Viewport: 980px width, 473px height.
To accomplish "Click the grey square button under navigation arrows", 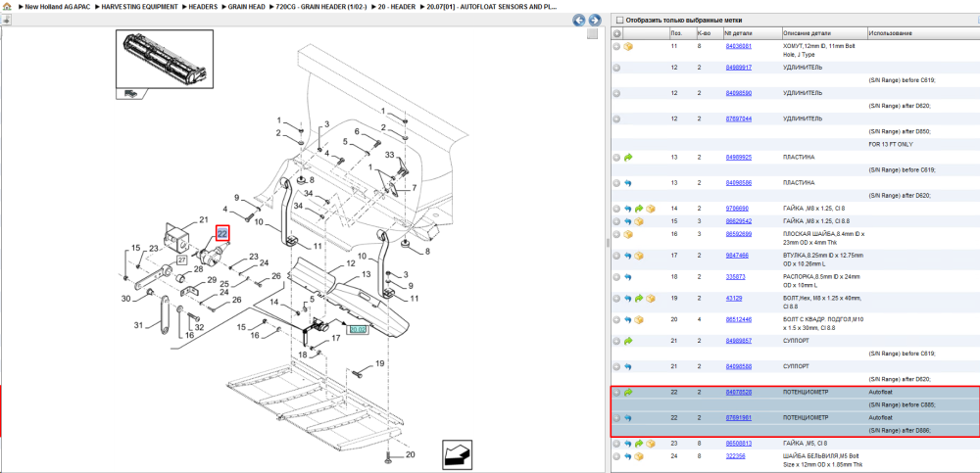I will point(591,33).
